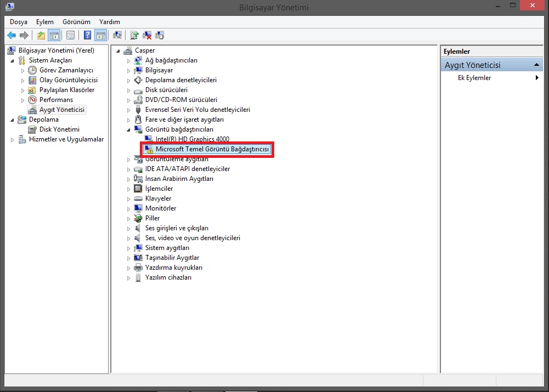Image resolution: width=549 pixels, height=392 pixels.
Task: Go back with the blue arrow icon
Action: pyautogui.click(x=12, y=35)
